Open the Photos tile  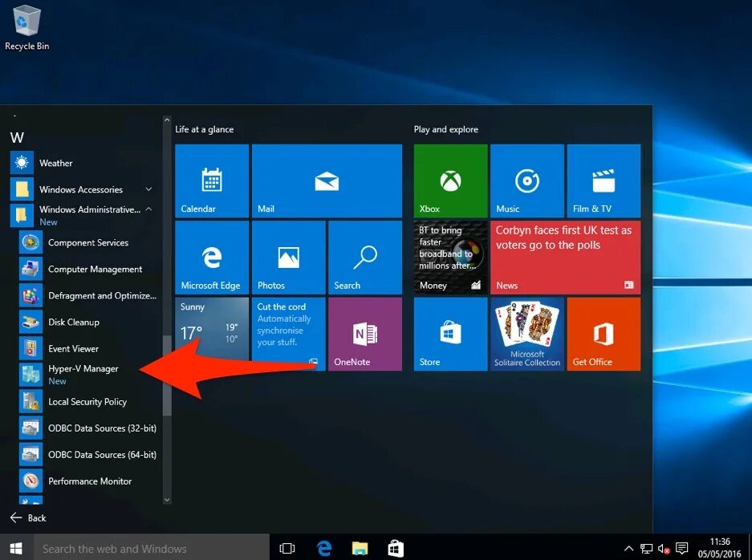tap(289, 258)
